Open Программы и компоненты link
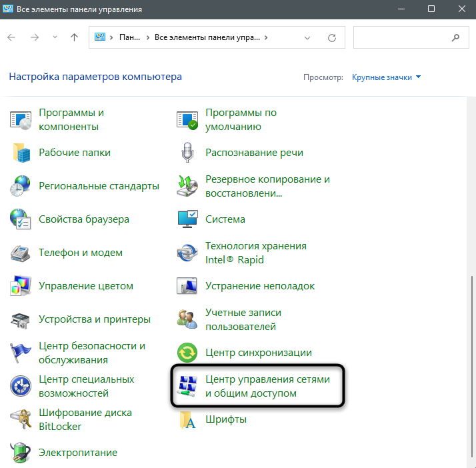 coord(71,119)
